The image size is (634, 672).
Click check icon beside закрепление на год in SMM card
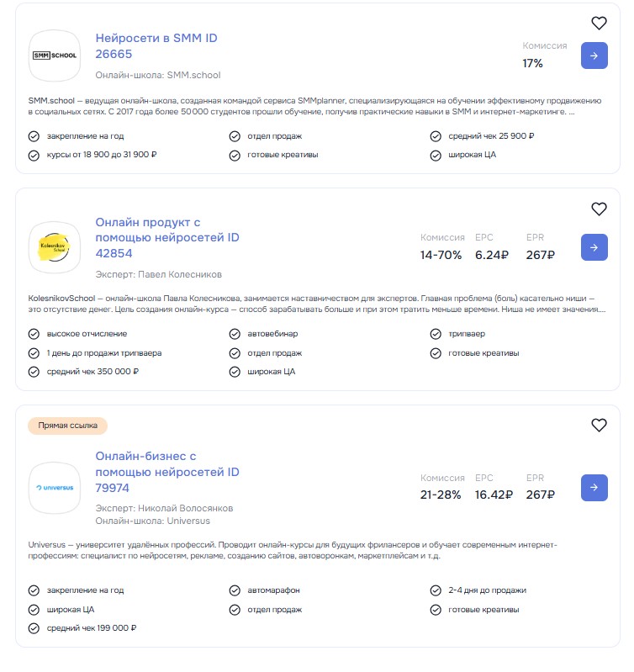[x=34, y=136]
